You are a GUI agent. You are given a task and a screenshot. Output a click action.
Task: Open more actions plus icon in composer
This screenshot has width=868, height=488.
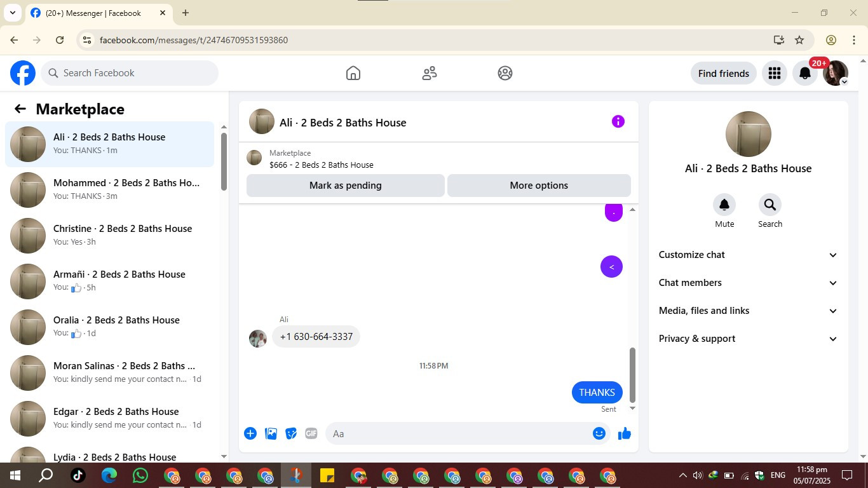(250, 433)
